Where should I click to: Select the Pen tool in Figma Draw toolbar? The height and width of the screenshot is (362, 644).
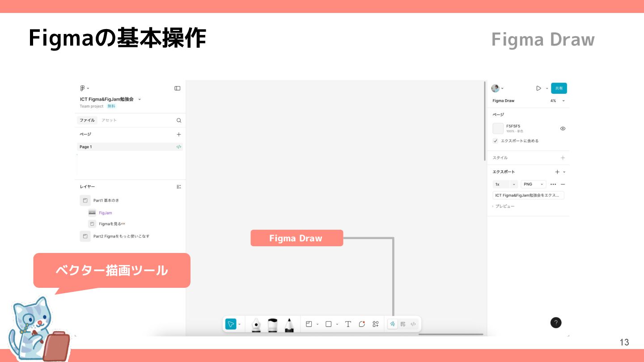[x=256, y=325]
